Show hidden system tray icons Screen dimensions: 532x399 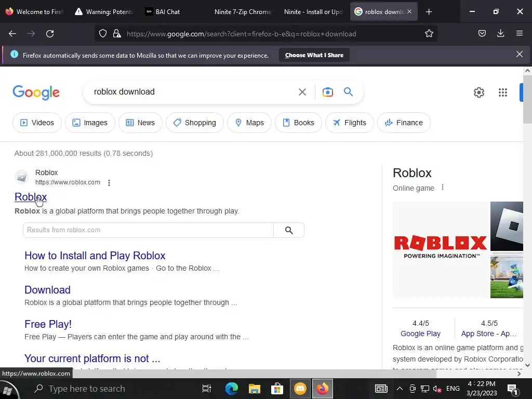click(x=400, y=389)
